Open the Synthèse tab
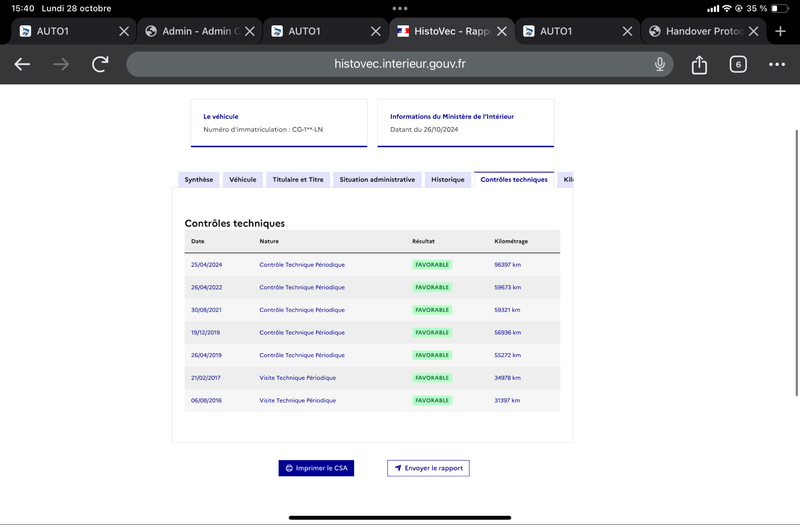Viewport: 800px width, 525px height. click(x=199, y=180)
